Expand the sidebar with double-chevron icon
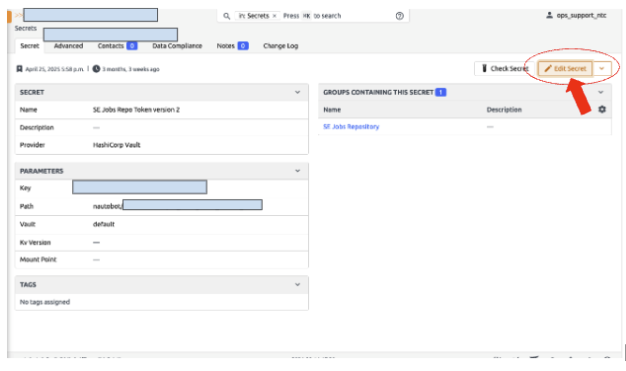Image resolution: width=626 pixels, height=371 pixels. click(18, 15)
